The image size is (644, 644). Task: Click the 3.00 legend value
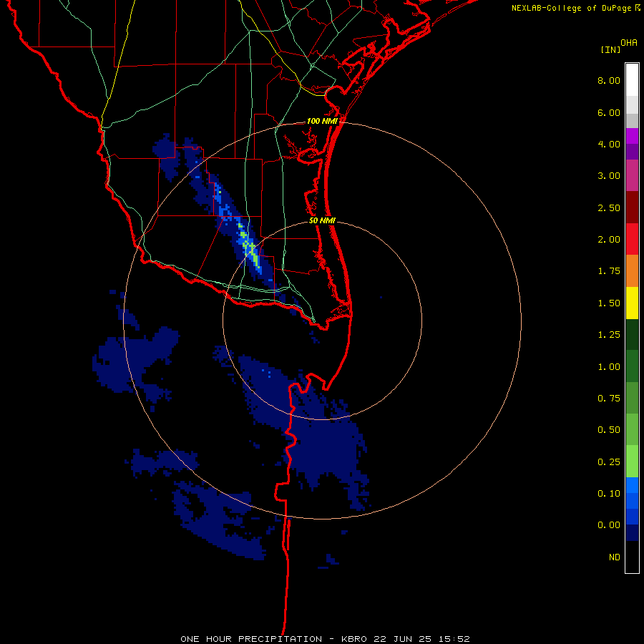click(x=609, y=176)
